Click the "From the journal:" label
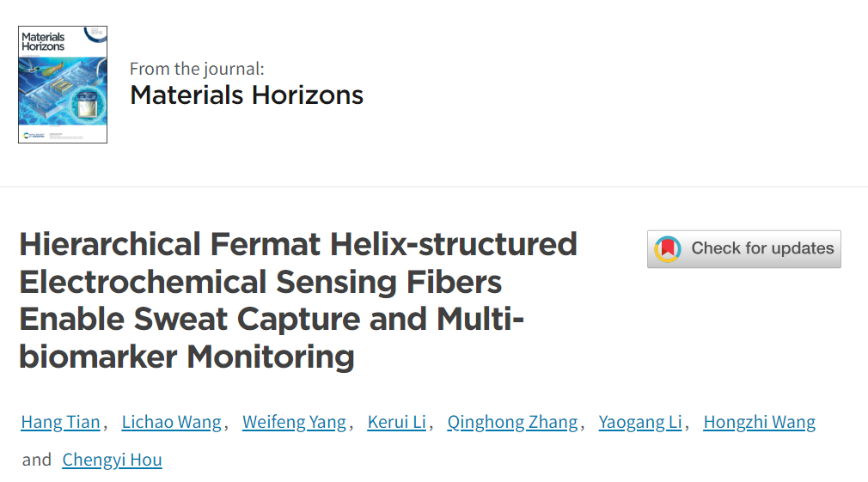This screenshot has width=868, height=482. pyautogui.click(x=197, y=69)
